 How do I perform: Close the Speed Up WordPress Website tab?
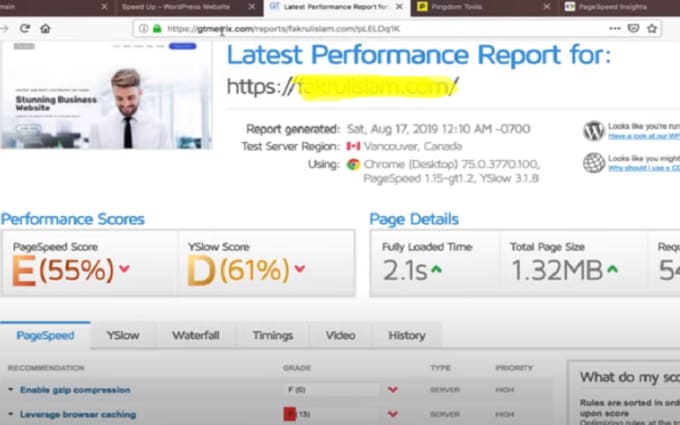[252, 7]
